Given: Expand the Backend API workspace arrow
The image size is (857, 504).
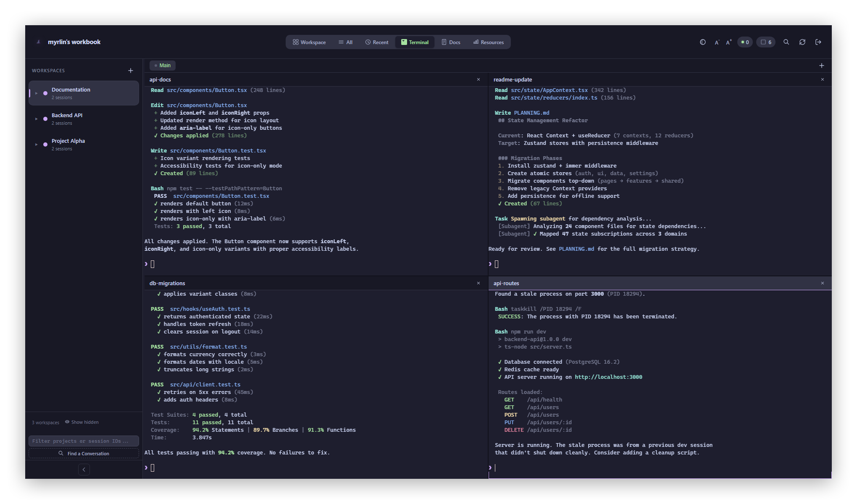Looking at the screenshot, I should tap(37, 119).
